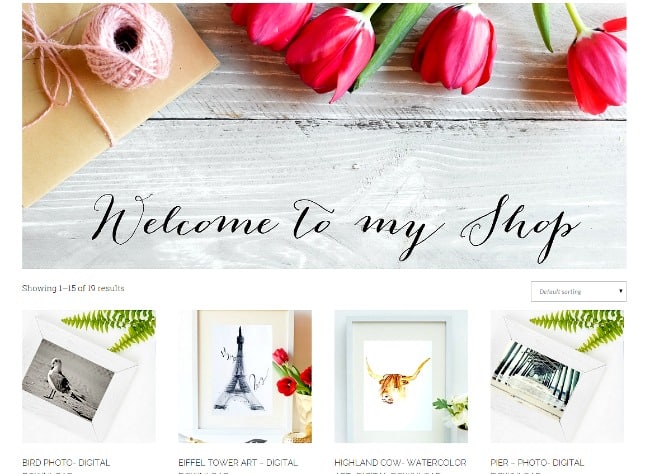Image resolution: width=650 pixels, height=474 pixels.
Task: Click the sorting dropdown arrow
Action: point(621,291)
